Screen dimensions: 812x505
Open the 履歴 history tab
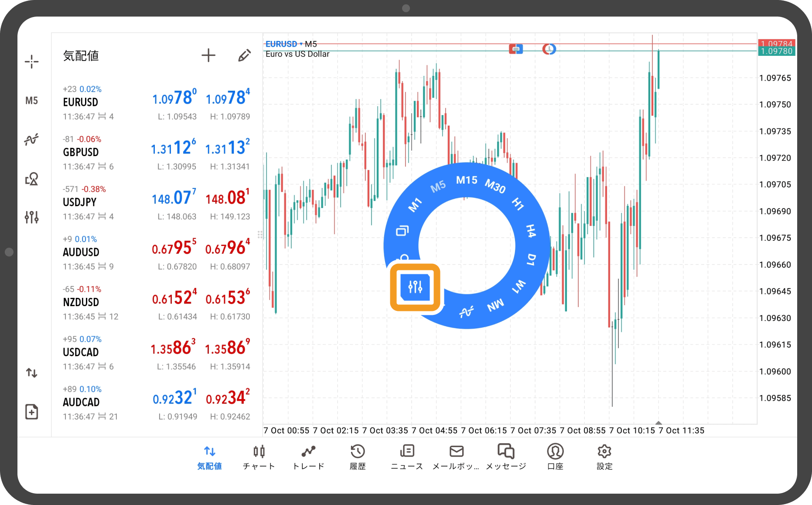(358, 457)
